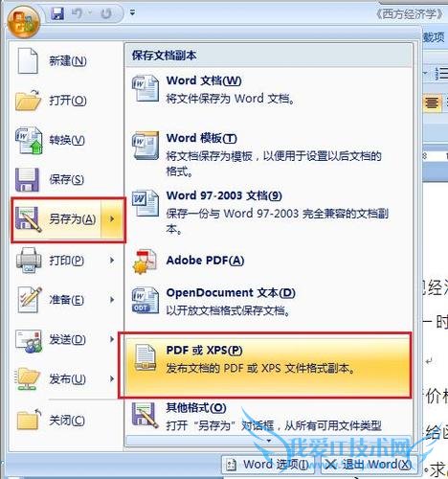The image size is (448, 479).
Task: Click the 保存(S) save disk icon
Action: coord(28,180)
